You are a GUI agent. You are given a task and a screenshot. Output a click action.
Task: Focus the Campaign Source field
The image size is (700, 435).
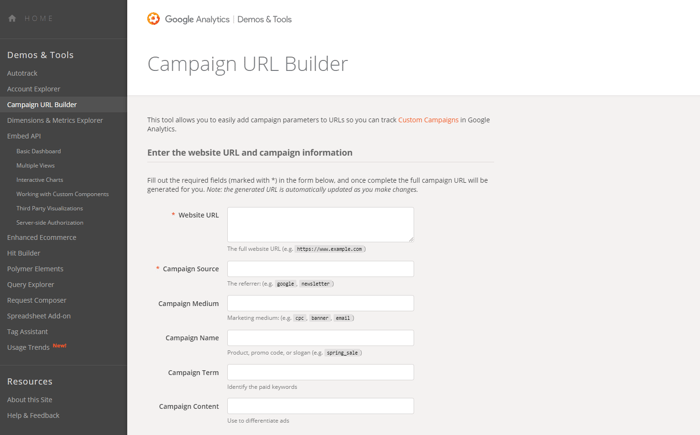(x=321, y=269)
